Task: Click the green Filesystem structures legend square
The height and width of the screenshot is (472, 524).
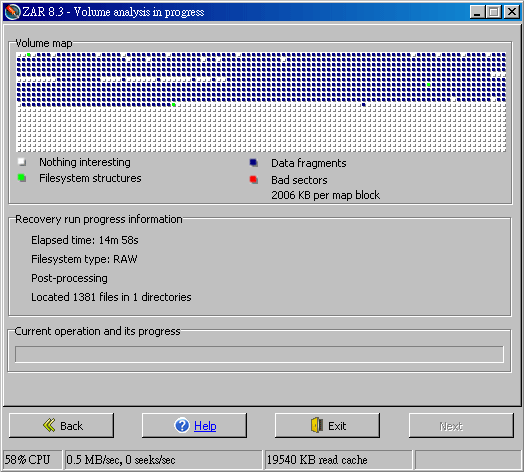Action: pyautogui.click(x=22, y=178)
